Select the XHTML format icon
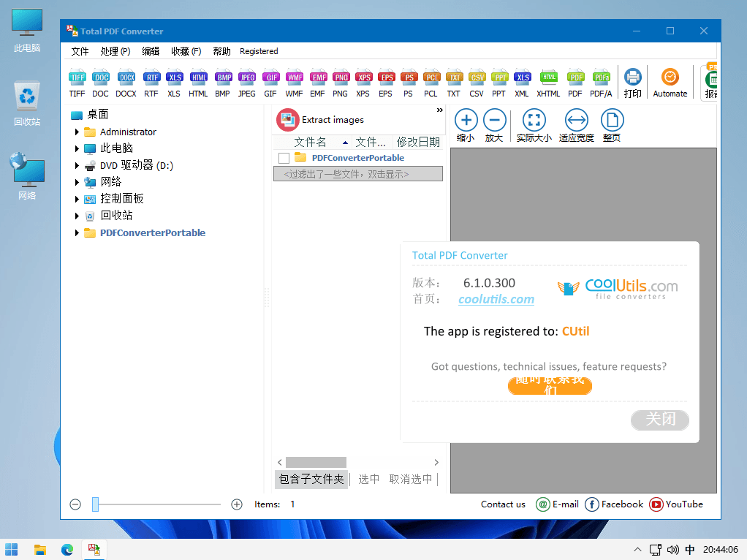 pyautogui.click(x=549, y=83)
